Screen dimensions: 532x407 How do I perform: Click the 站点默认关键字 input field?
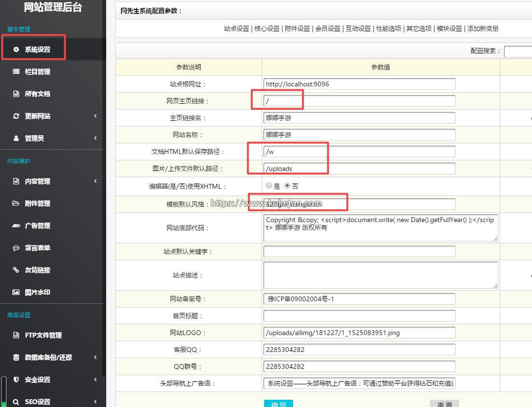pyautogui.click(x=360, y=252)
